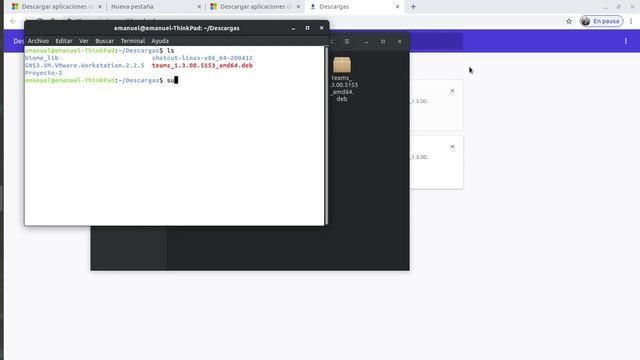Switch to the Descargas browser tab

click(x=354, y=7)
